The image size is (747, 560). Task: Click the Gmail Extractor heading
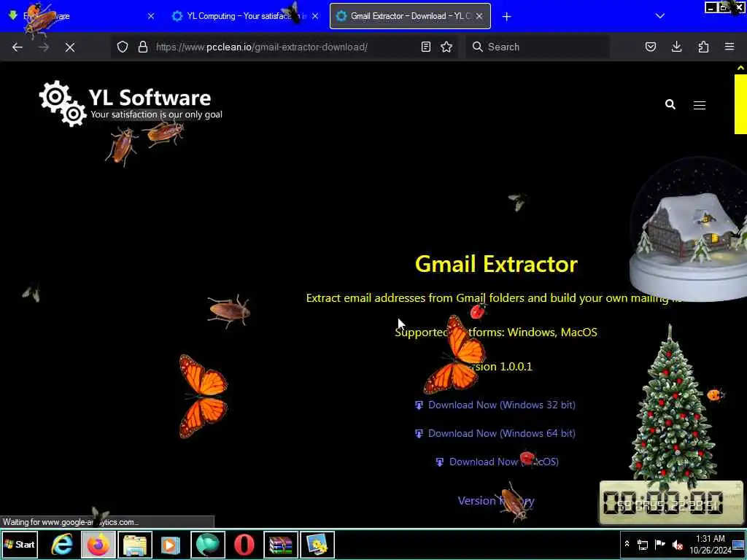coord(496,264)
